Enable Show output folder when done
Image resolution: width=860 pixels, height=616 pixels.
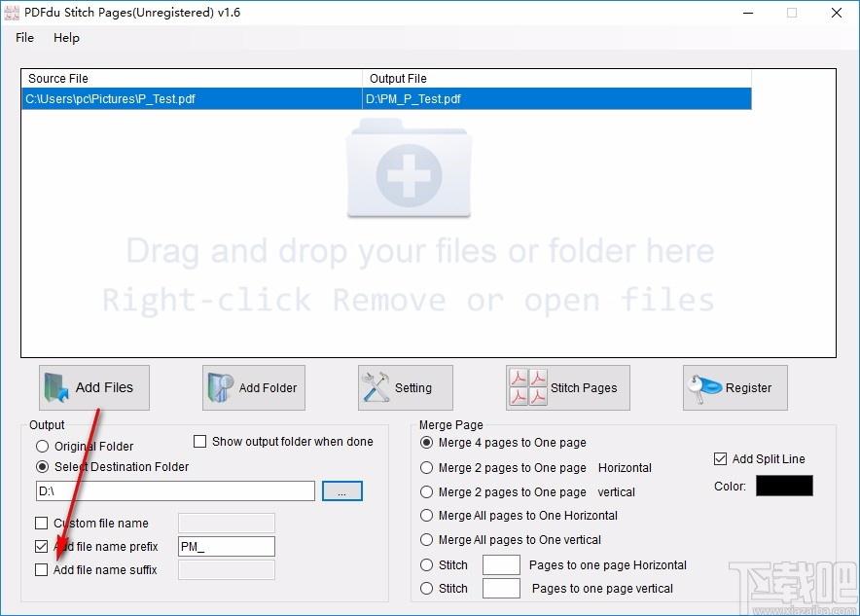pyautogui.click(x=200, y=442)
